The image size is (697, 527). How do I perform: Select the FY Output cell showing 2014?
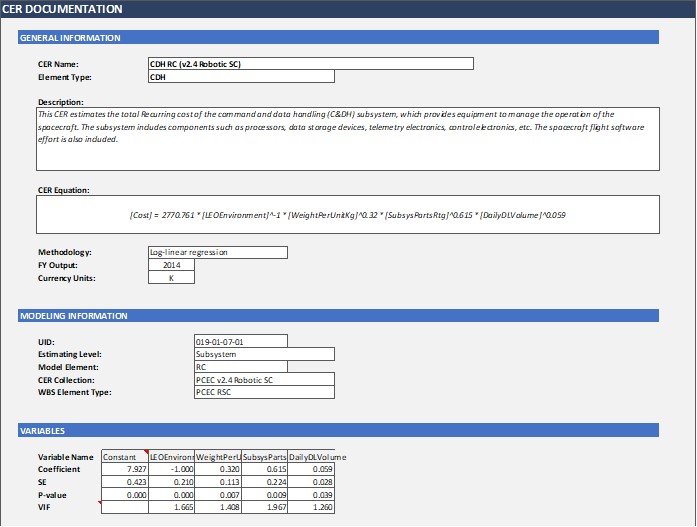click(171, 265)
